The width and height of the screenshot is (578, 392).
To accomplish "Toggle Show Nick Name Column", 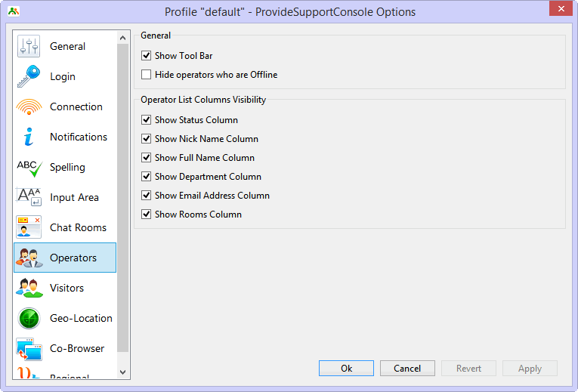I will coord(147,138).
